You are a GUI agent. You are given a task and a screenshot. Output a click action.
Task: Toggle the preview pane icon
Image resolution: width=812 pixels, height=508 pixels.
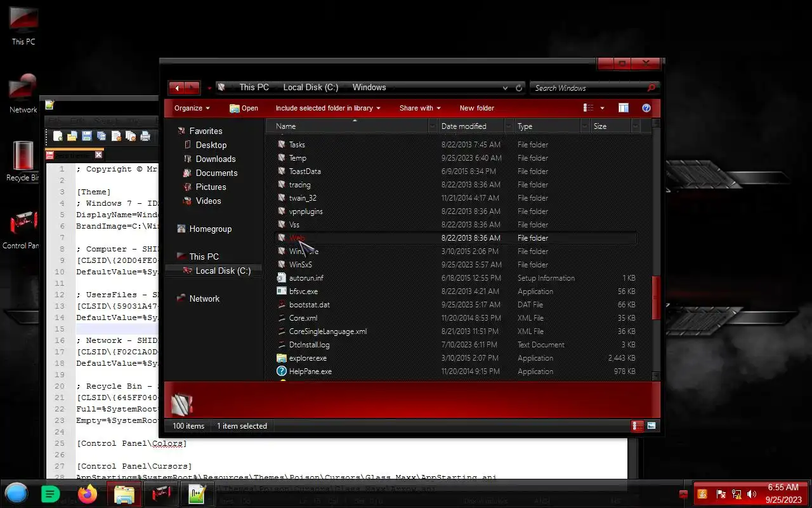click(x=624, y=108)
